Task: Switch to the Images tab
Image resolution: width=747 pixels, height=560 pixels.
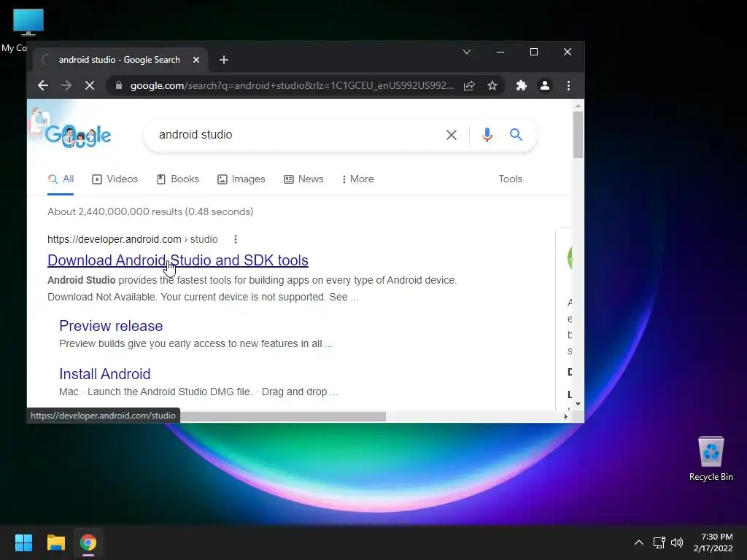Action: tap(241, 179)
